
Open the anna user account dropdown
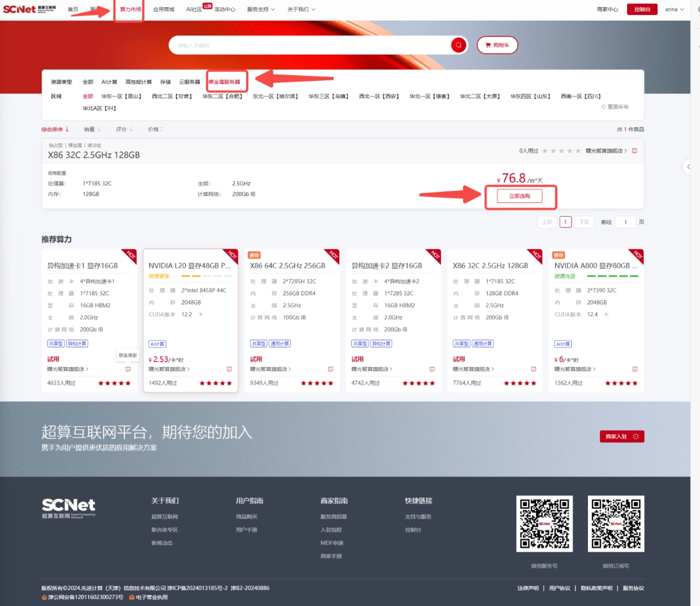point(674,10)
